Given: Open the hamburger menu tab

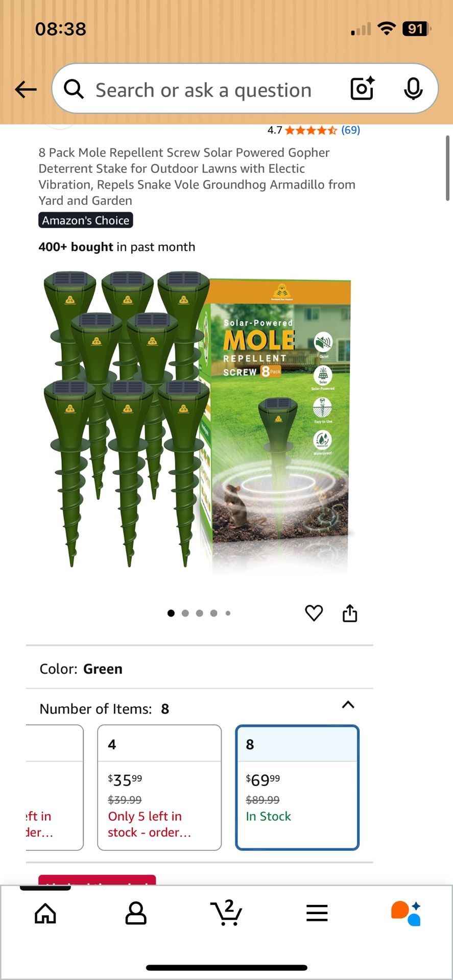Looking at the screenshot, I should 317,913.
